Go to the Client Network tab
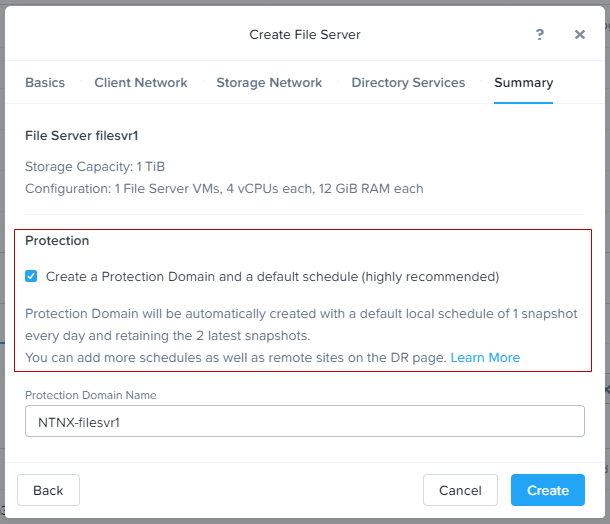The image size is (610, 524). 141,83
